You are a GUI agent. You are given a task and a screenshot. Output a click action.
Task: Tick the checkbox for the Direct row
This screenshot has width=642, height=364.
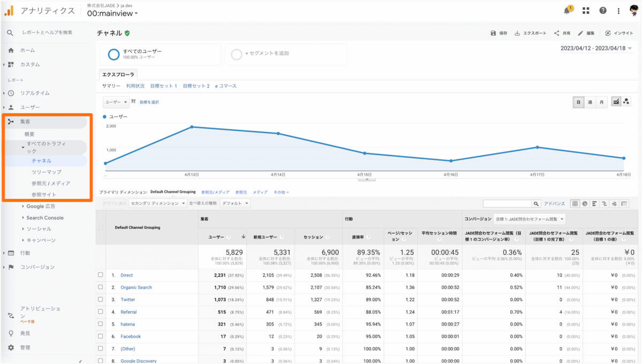(101, 275)
